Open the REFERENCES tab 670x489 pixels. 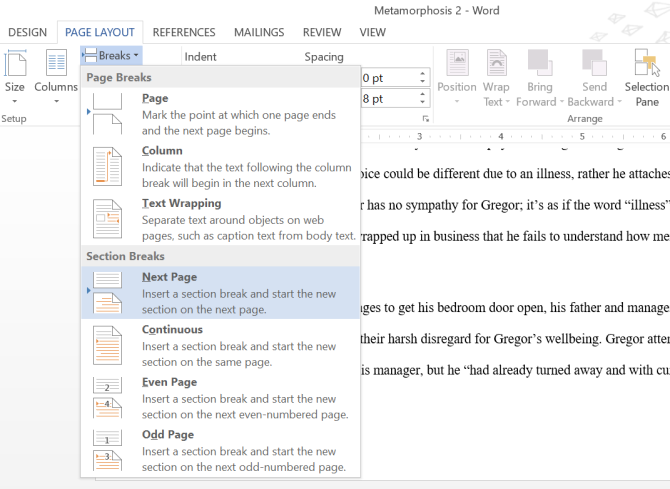point(184,32)
